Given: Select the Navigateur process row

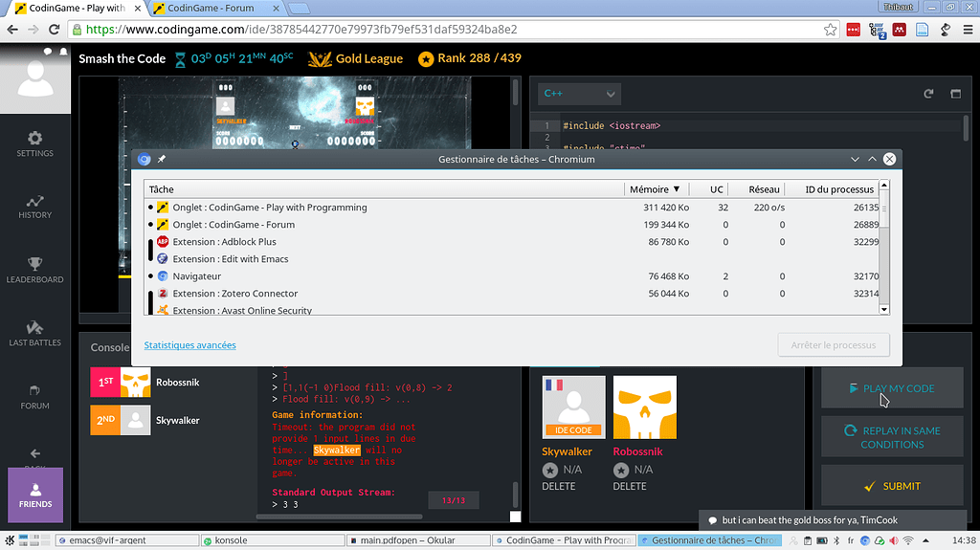Looking at the screenshot, I should (383, 276).
